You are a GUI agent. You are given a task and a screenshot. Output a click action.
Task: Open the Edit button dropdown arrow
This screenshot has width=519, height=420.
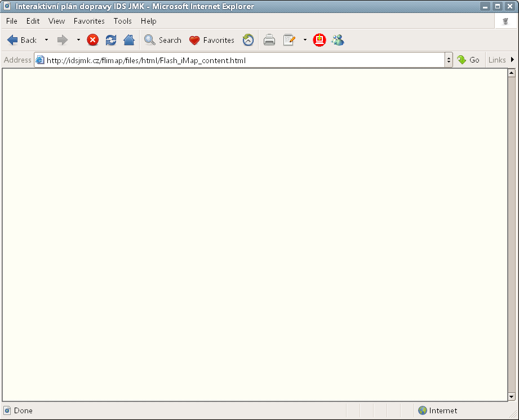coord(305,40)
